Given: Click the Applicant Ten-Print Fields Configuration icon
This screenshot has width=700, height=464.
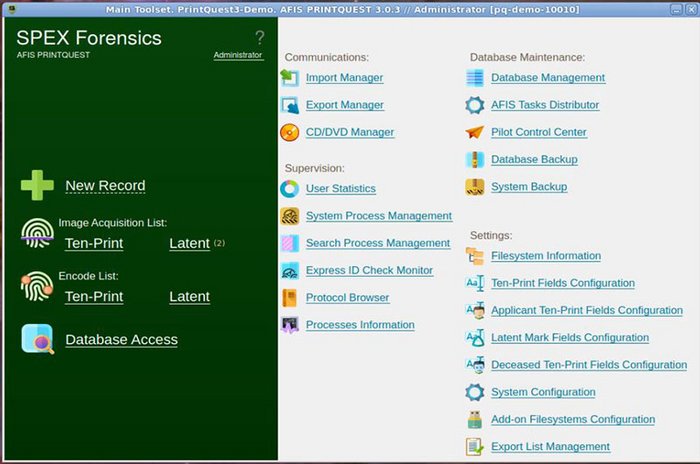Looking at the screenshot, I should pos(475,310).
